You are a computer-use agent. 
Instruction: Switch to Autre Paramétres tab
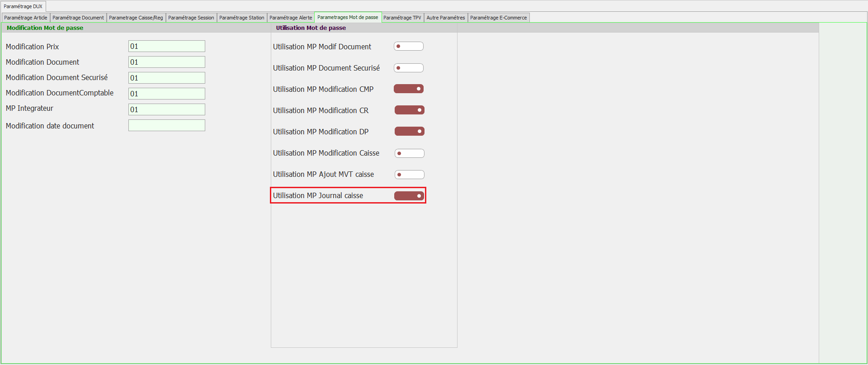tap(446, 18)
